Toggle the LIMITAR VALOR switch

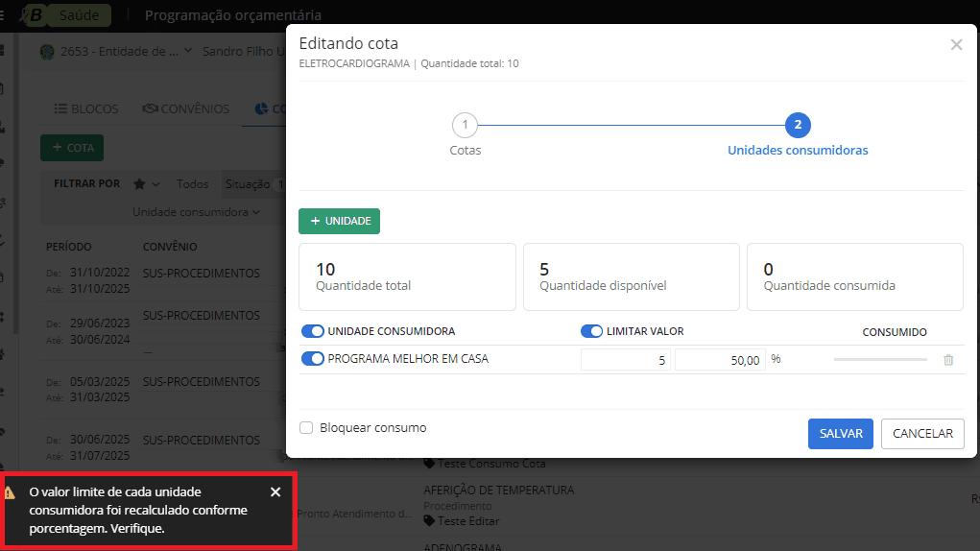click(x=591, y=331)
